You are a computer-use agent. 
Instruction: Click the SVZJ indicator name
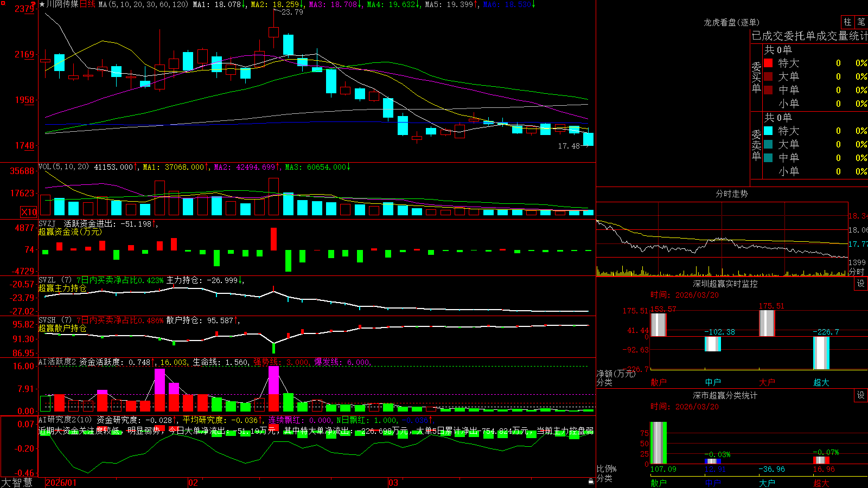[47, 223]
